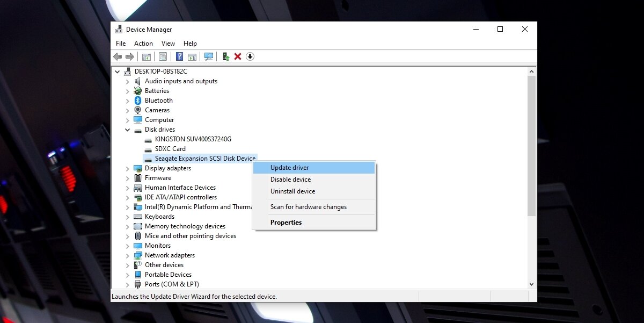The image size is (644, 323).
Task: Click the Update driver toolbar icon
Action: pyautogui.click(x=226, y=56)
